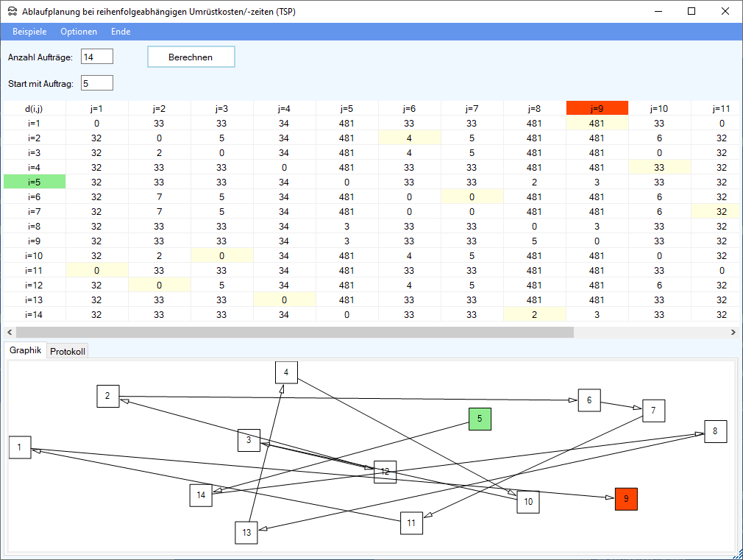
Task: Click the green node 5 in graph
Action: [480, 419]
